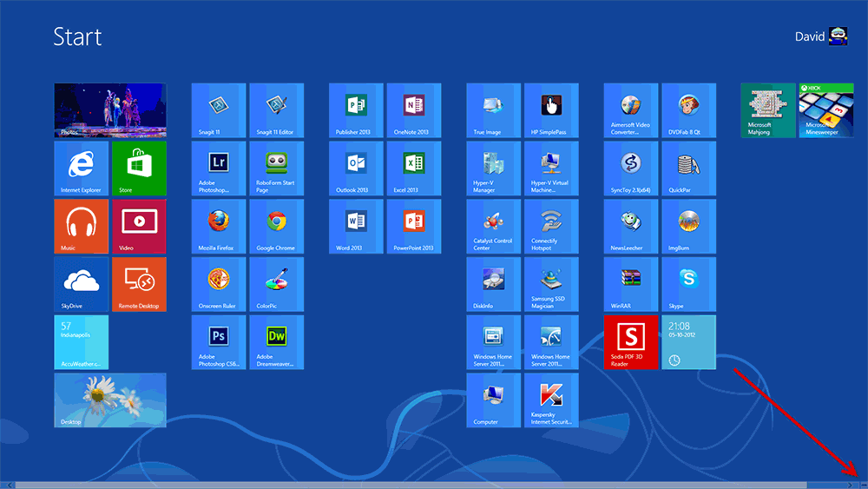Launch the ImgBurn tile

click(x=688, y=226)
